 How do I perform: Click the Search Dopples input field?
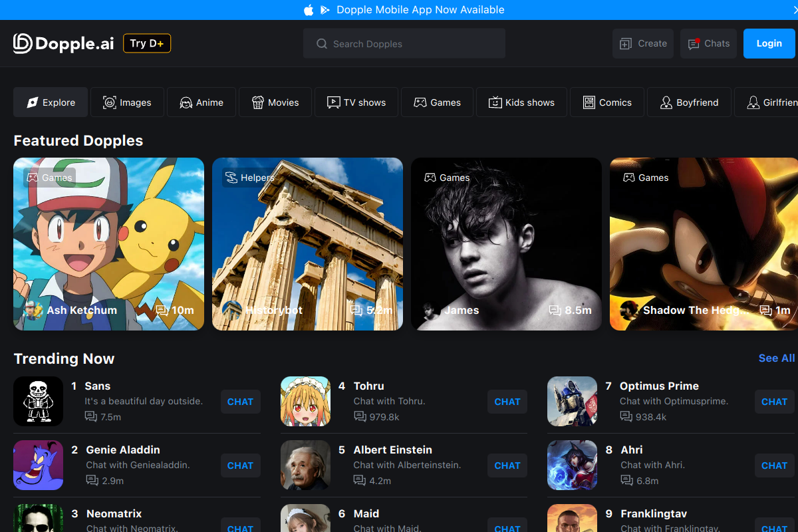pyautogui.click(x=404, y=44)
